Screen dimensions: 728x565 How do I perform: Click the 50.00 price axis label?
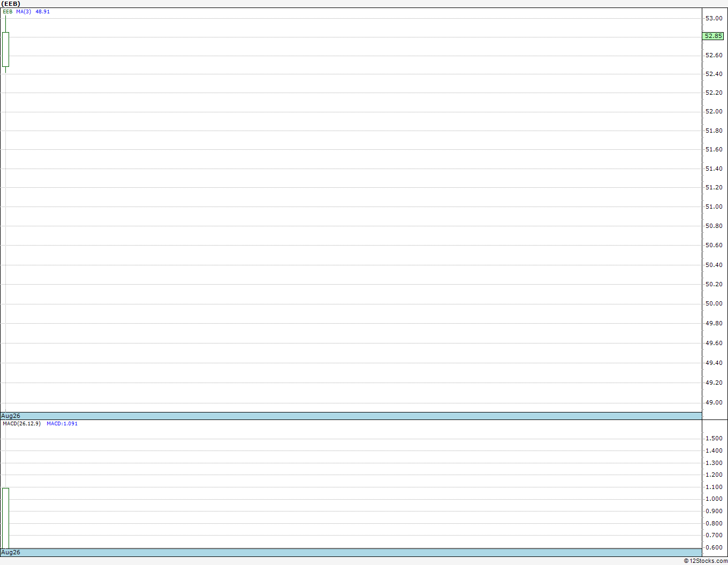click(x=714, y=303)
